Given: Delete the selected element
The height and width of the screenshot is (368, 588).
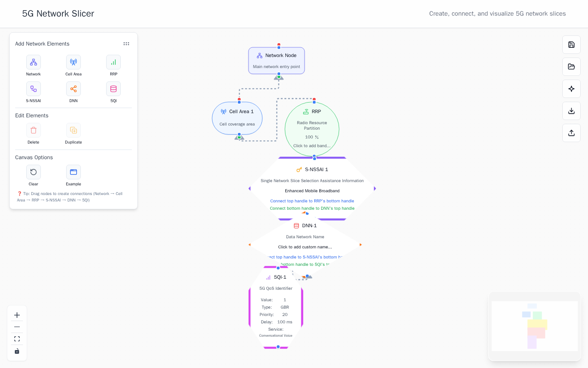Looking at the screenshot, I should pos(33,131).
